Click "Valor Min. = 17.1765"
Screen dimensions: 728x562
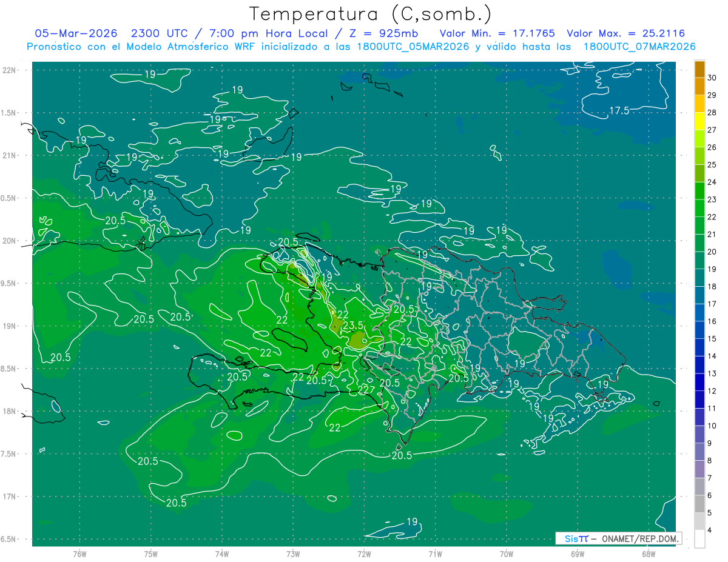pos(497,33)
